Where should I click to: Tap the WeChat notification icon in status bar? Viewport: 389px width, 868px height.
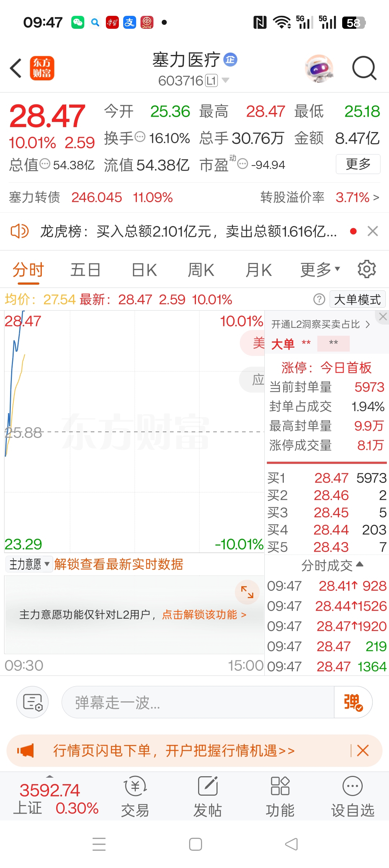pyautogui.click(x=78, y=22)
